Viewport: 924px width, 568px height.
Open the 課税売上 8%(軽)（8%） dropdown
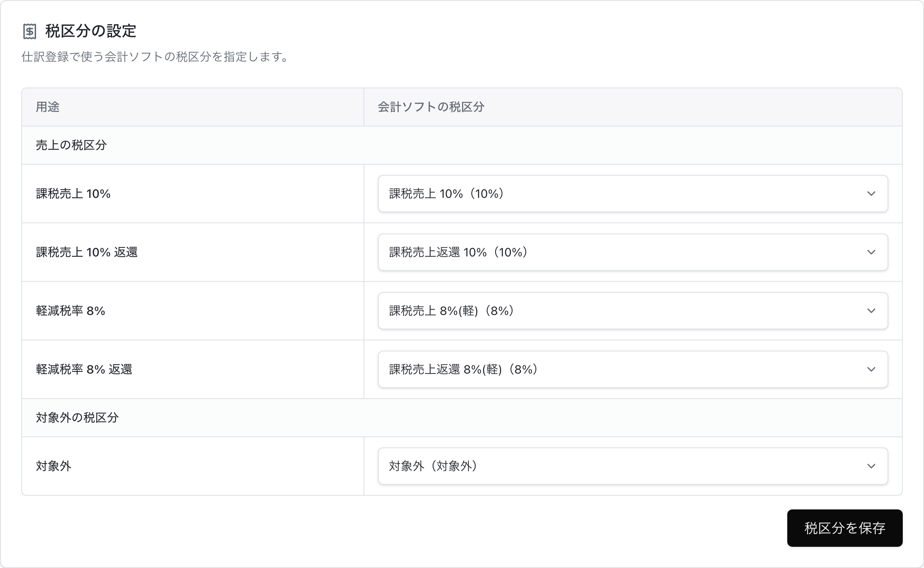633,311
